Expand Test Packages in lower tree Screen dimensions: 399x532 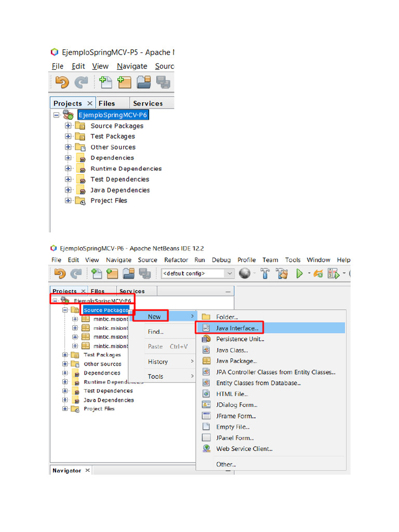point(65,355)
